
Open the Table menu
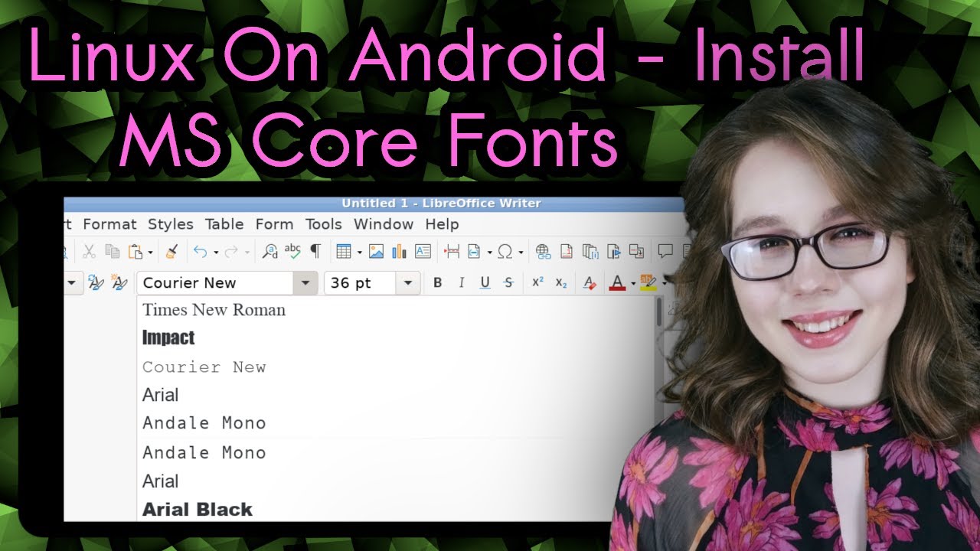(x=224, y=224)
